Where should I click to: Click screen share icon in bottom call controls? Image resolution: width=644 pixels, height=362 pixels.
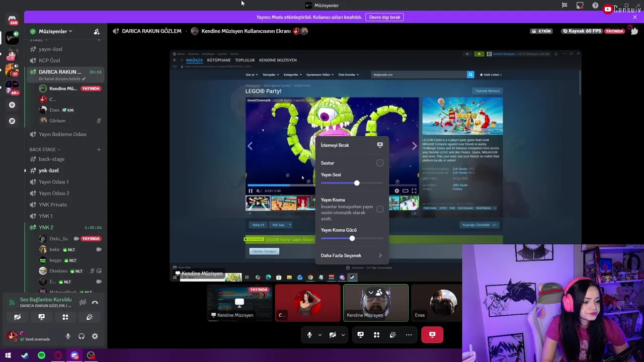[360, 335]
